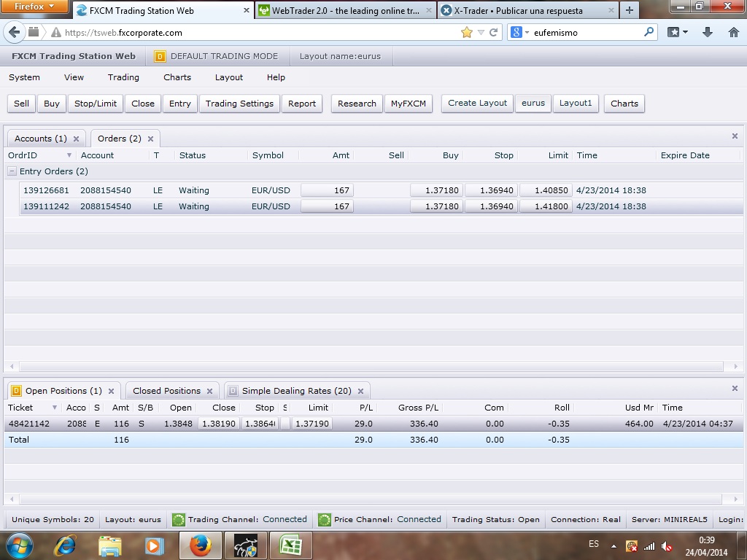The width and height of the screenshot is (747, 560).
Task: Click the Limit value 1.40850 field
Action: pos(546,190)
